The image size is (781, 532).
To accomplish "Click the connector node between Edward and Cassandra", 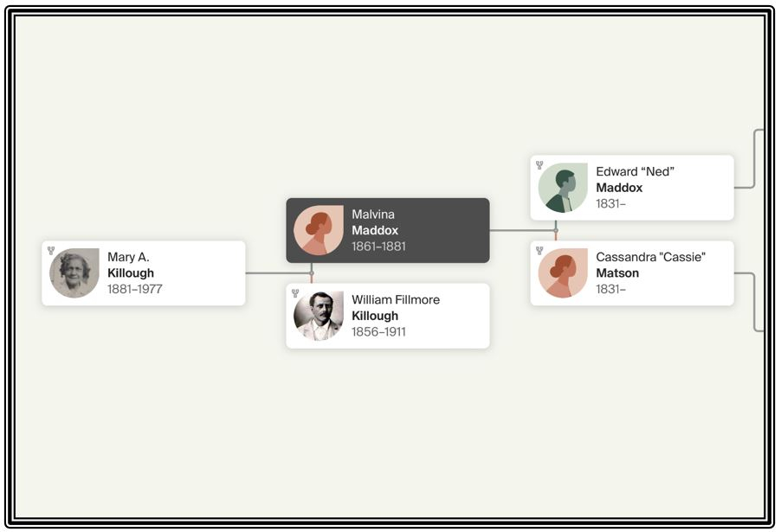I will pyautogui.click(x=556, y=231).
